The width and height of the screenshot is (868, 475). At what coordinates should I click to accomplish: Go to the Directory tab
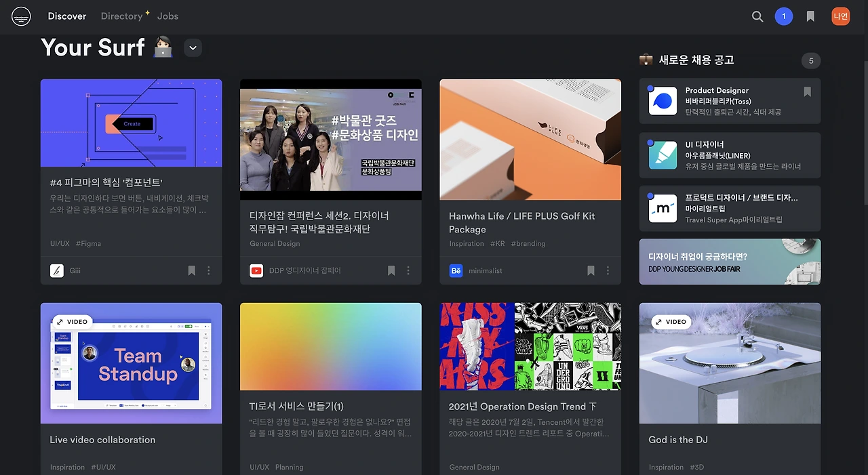point(121,16)
